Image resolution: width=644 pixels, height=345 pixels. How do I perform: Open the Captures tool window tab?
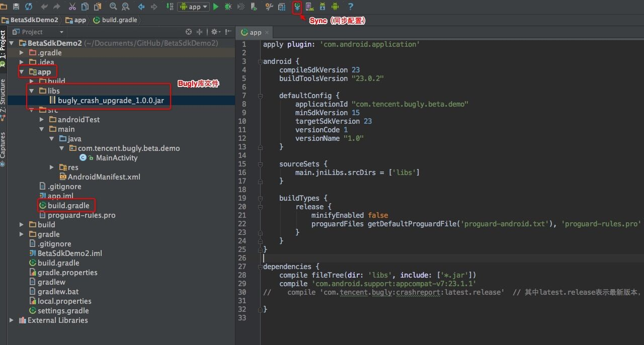tap(3, 149)
